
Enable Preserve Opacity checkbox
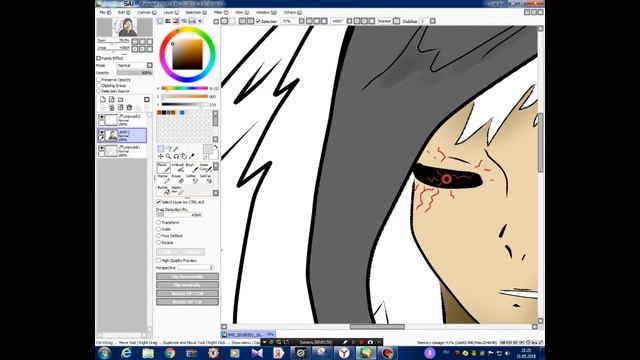tap(99, 80)
